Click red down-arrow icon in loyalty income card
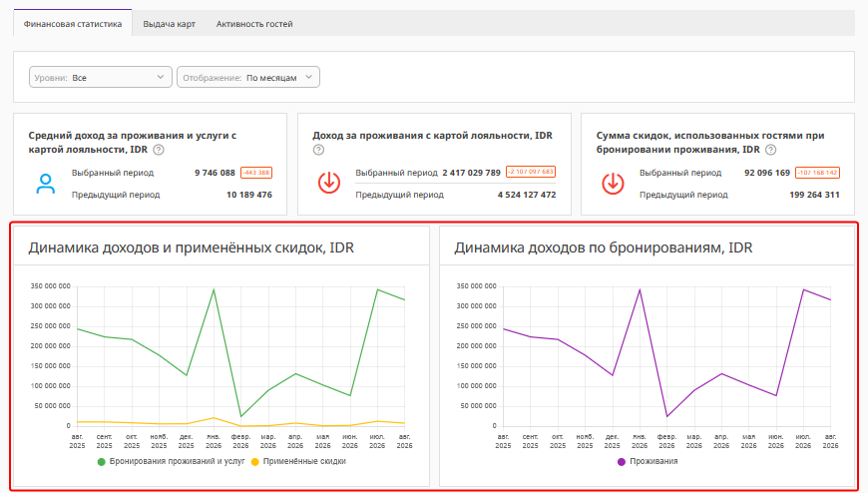Viewport: 868px width, 493px height. click(329, 183)
